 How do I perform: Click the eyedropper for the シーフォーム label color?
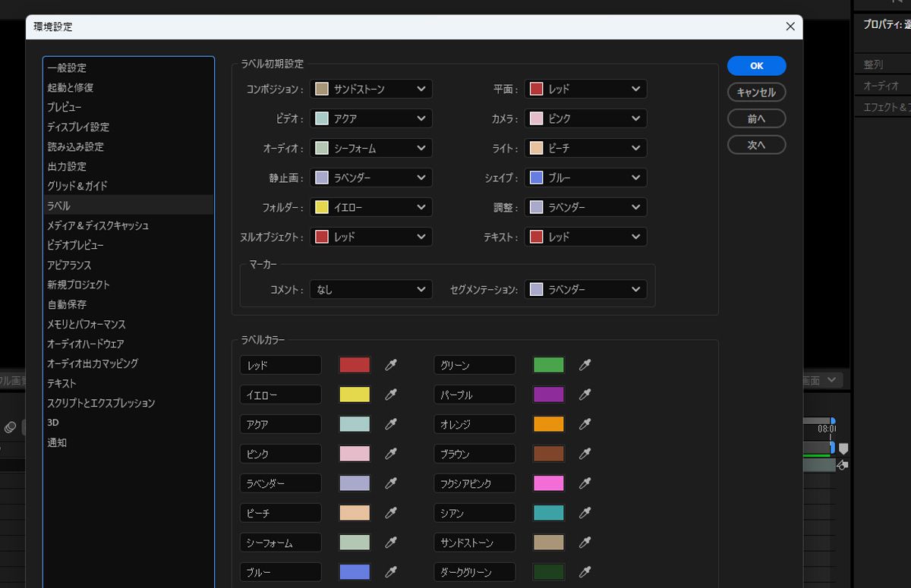391,542
